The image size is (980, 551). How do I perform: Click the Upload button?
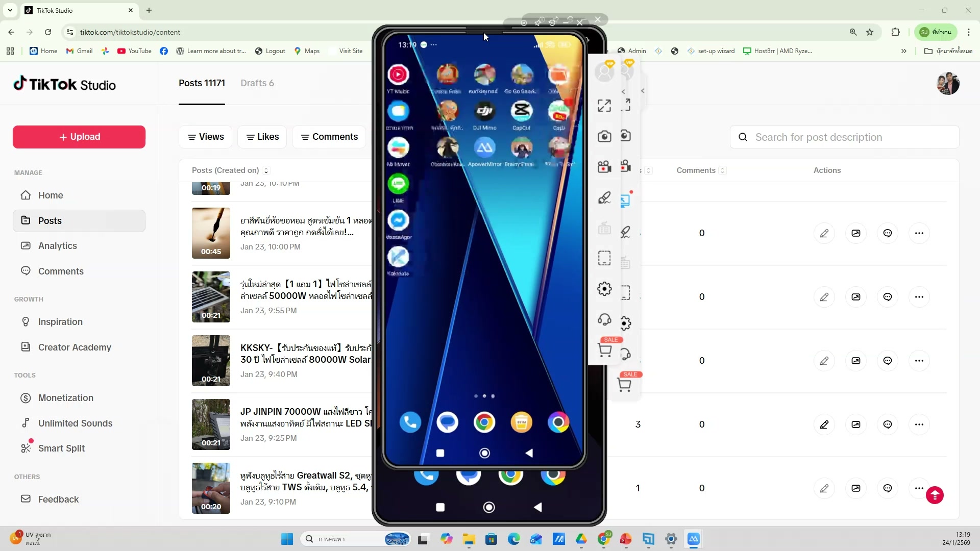[78, 137]
